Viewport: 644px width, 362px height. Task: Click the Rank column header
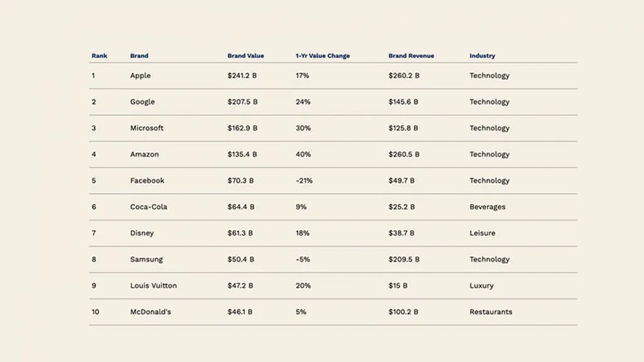click(99, 56)
